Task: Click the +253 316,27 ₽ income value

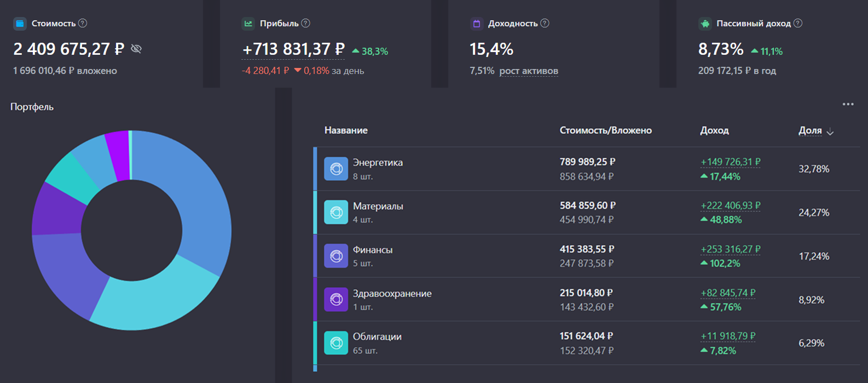Action: pos(731,249)
